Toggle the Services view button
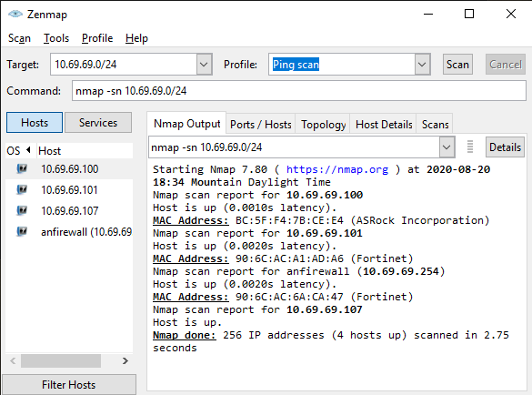The width and height of the screenshot is (532, 395). (x=98, y=122)
